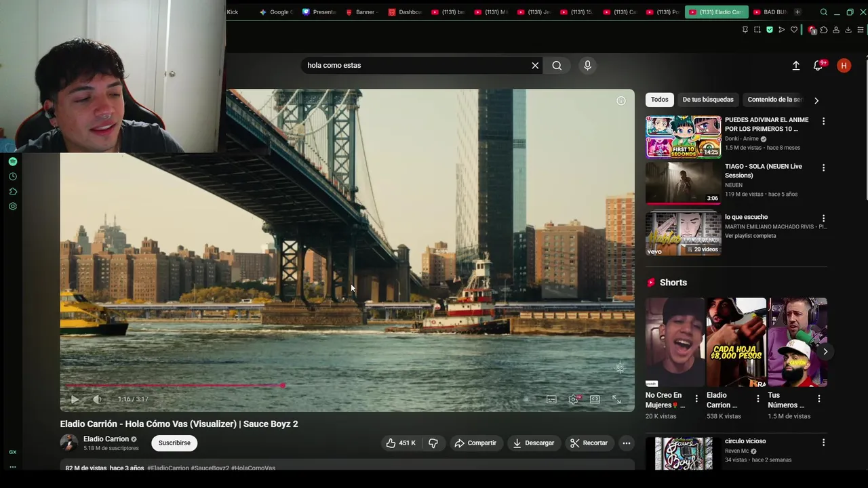Open a new browser tab with plus
868x488 pixels.
[797, 12]
